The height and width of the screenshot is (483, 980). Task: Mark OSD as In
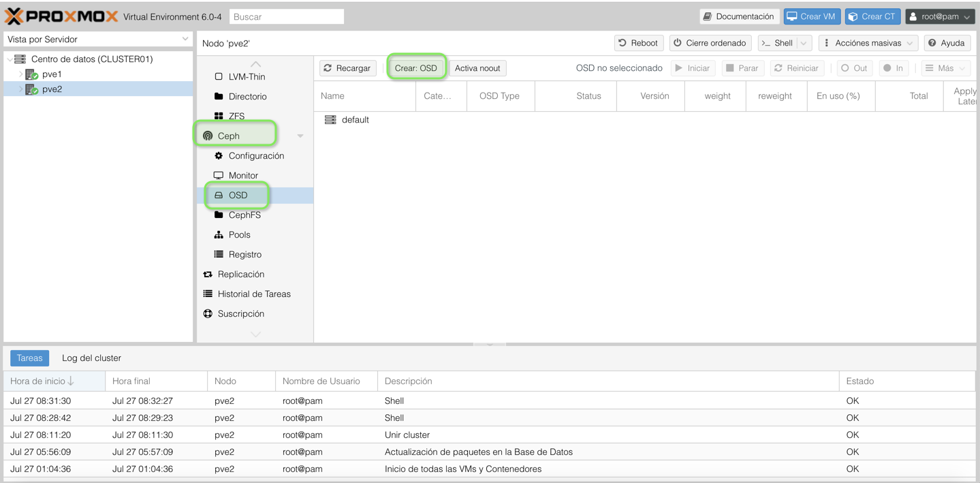pyautogui.click(x=893, y=67)
